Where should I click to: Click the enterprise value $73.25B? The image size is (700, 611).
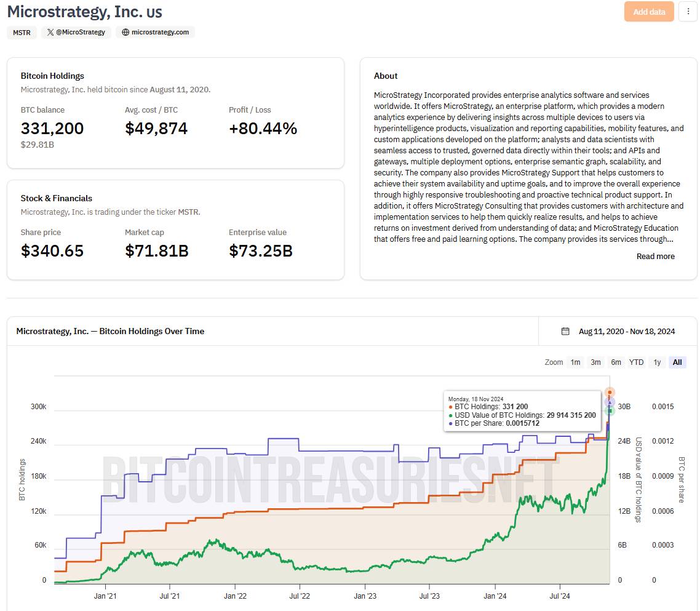(261, 251)
